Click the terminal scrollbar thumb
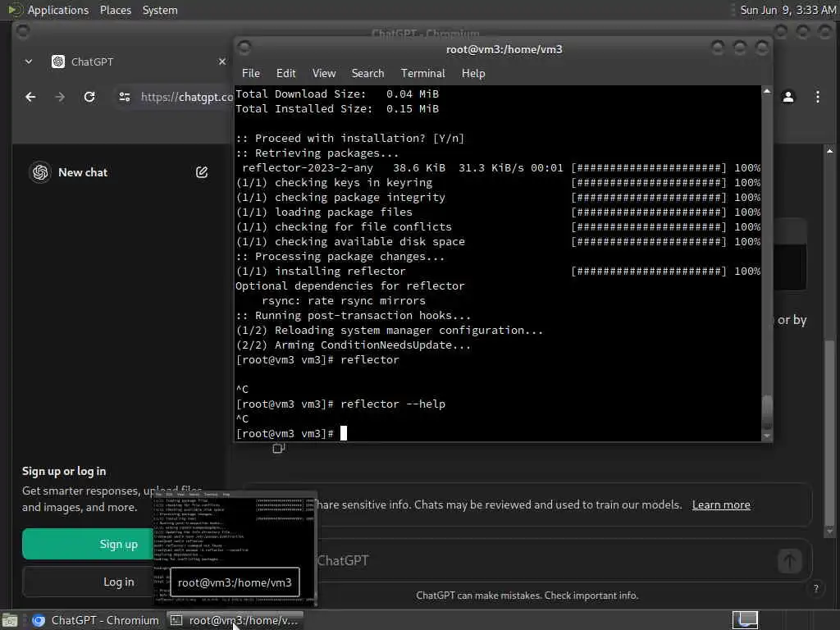Viewport: 840px width, 630px height. click(767, 412)
